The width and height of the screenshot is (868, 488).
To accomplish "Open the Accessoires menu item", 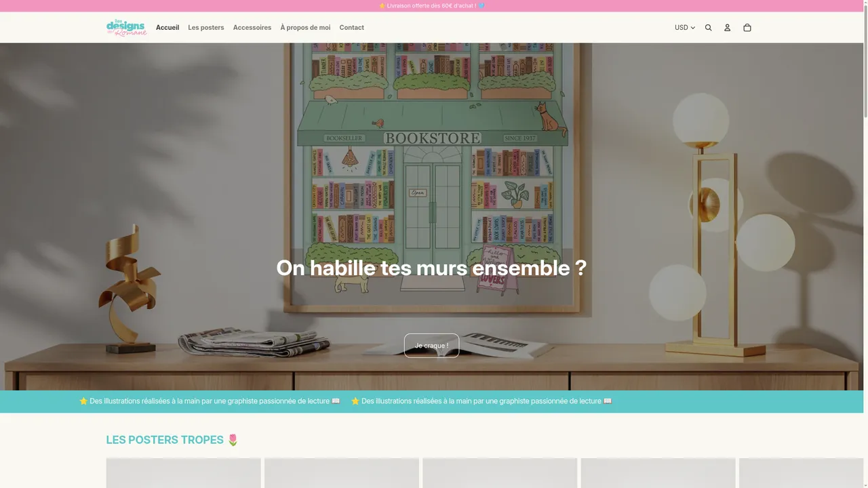I will click(252, 28).
